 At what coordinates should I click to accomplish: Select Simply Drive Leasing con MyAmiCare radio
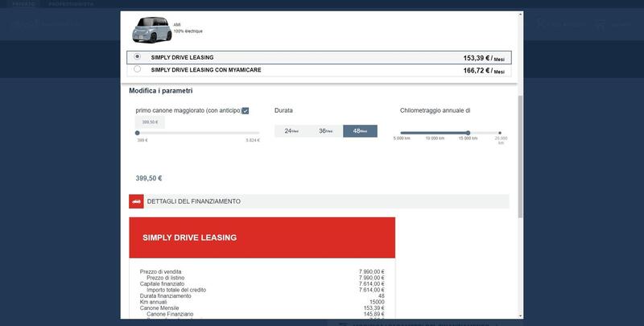(137, 69)
